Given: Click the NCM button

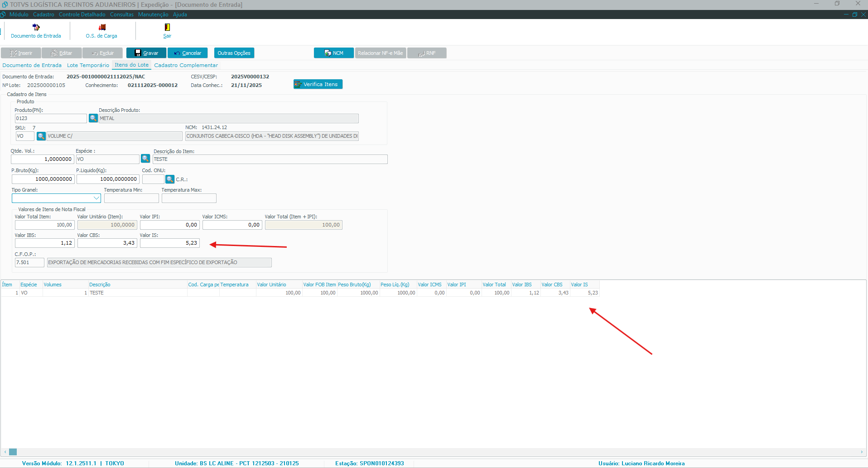Looking at the screenshot, I should 334,53.
